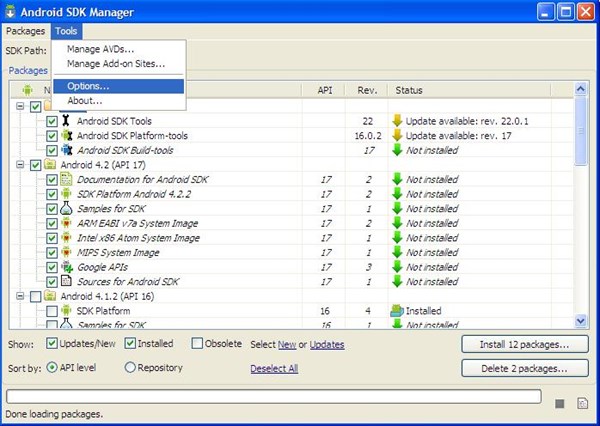This screenshot has width=600, height=426.
Task: Uncheck the Updates/New filter checkbox
Action: coord(55,344)
